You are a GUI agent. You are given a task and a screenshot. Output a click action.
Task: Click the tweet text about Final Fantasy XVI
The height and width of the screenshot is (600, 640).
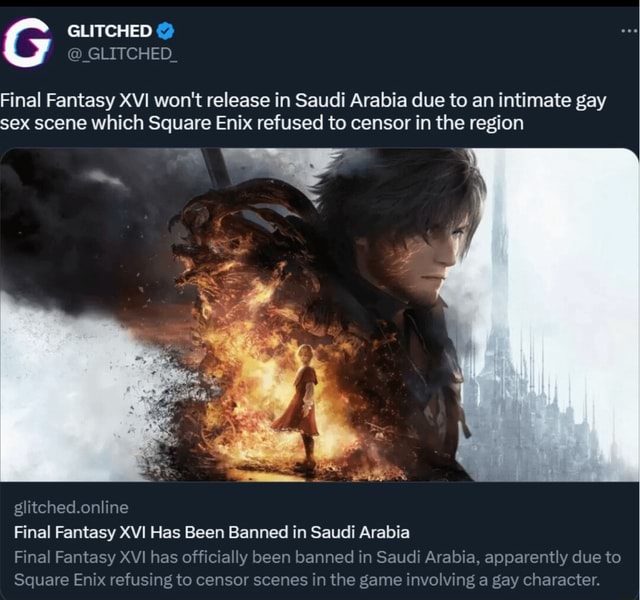pos(303,111)
